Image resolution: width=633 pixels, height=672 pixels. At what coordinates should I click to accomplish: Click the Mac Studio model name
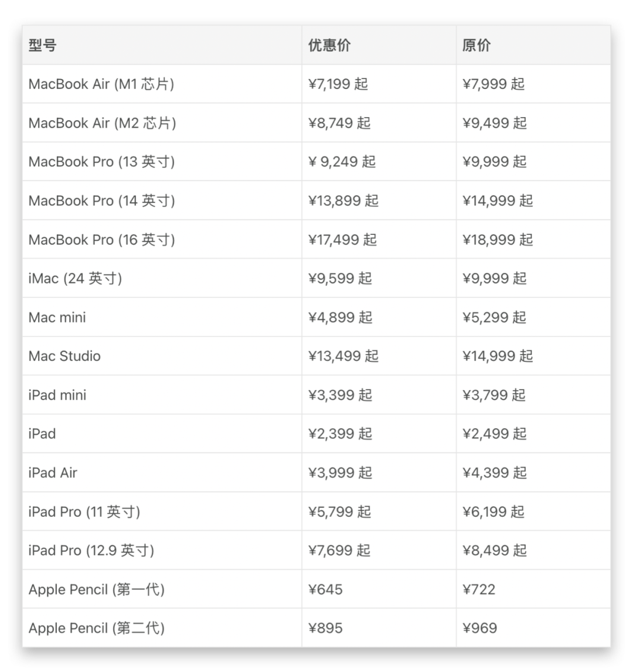[x=64, y=356]
